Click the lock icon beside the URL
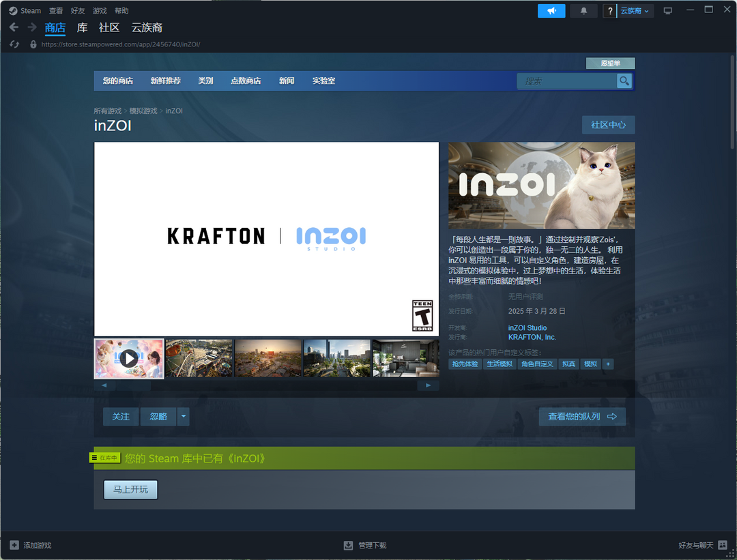Viewport: 737px width, 560px height. (33, 44)
